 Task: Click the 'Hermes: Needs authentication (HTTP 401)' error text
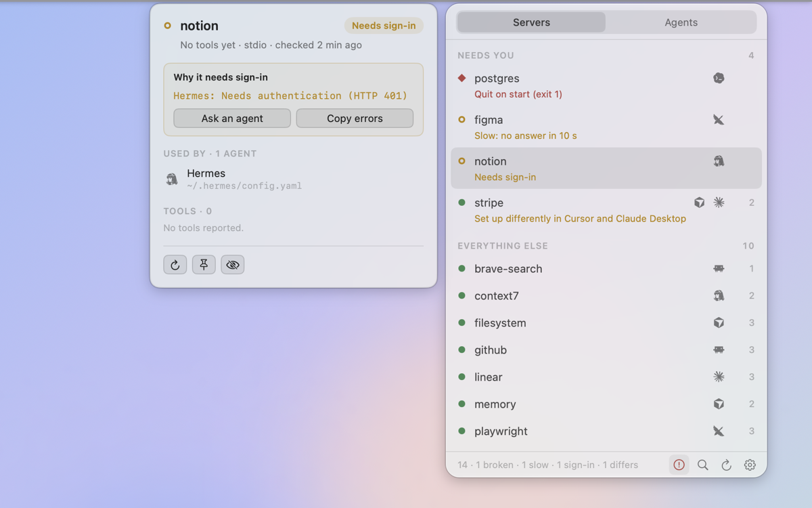click(x=290, y=96)
